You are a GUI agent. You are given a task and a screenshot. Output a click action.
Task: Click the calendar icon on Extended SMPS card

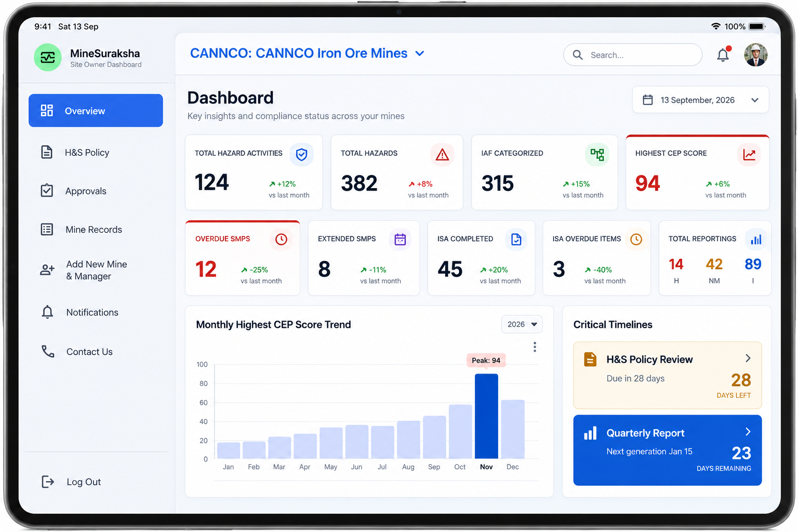click(400, 239)
